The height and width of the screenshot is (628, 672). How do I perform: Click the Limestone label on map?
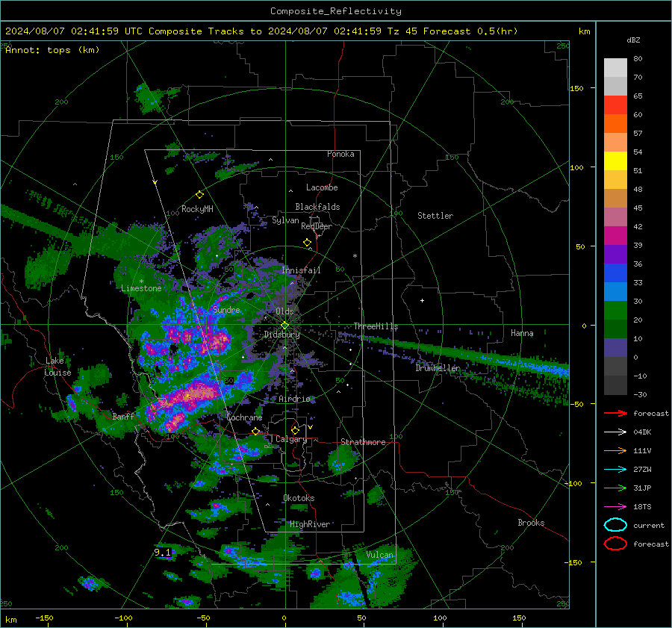pyautogui.click(x=141, y=288)
